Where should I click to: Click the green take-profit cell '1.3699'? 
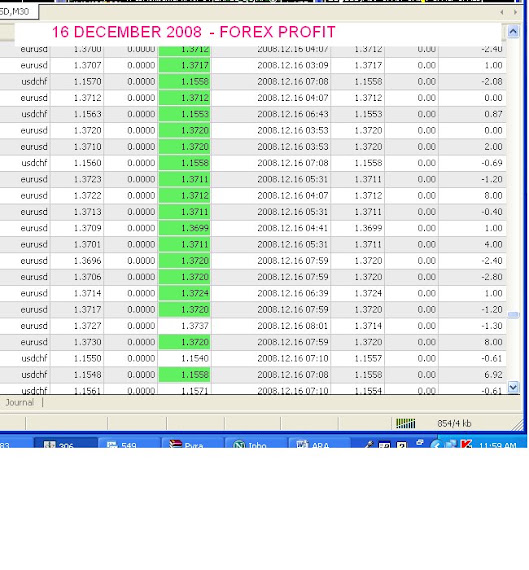185,228
